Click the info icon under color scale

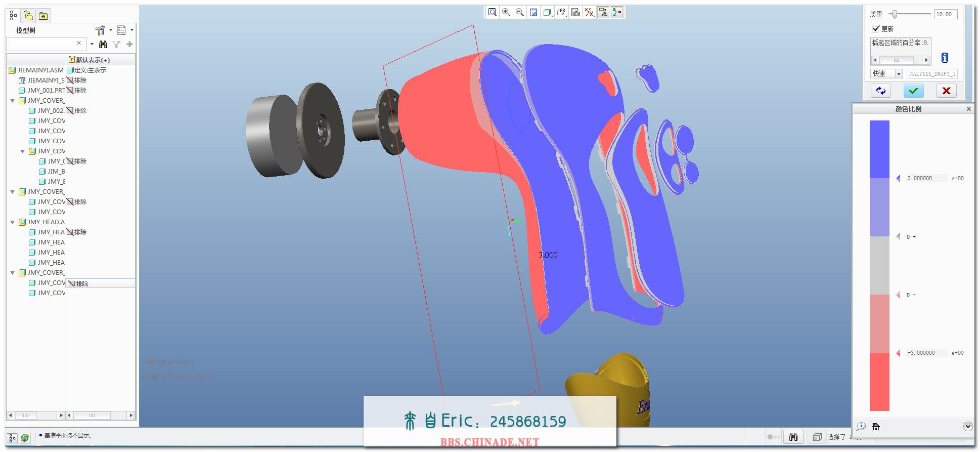[862, 427]
